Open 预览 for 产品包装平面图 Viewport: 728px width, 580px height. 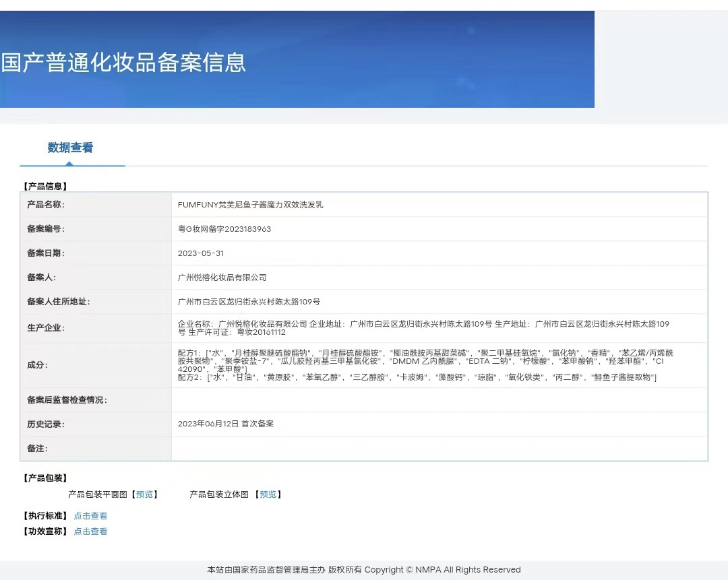(144, 494)
